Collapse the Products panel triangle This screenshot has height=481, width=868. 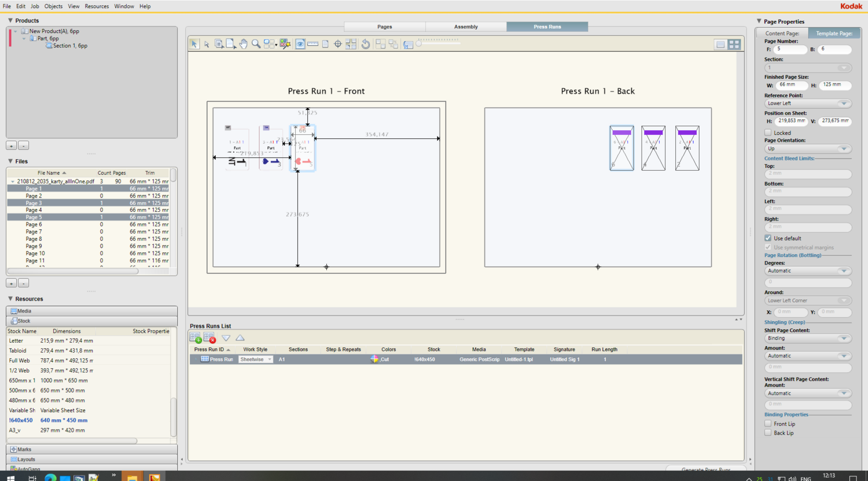pyautogui.click(x=10, y=20)
